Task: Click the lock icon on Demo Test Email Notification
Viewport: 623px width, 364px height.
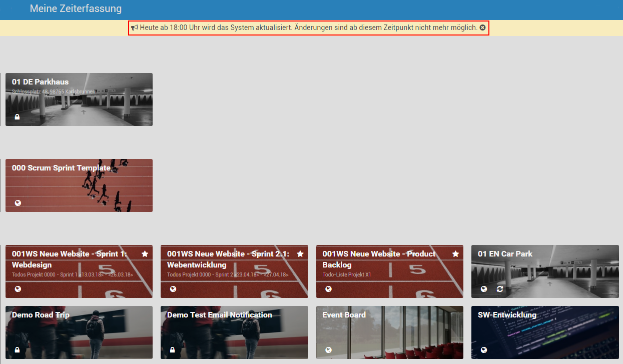Action: tap(173, 350)
